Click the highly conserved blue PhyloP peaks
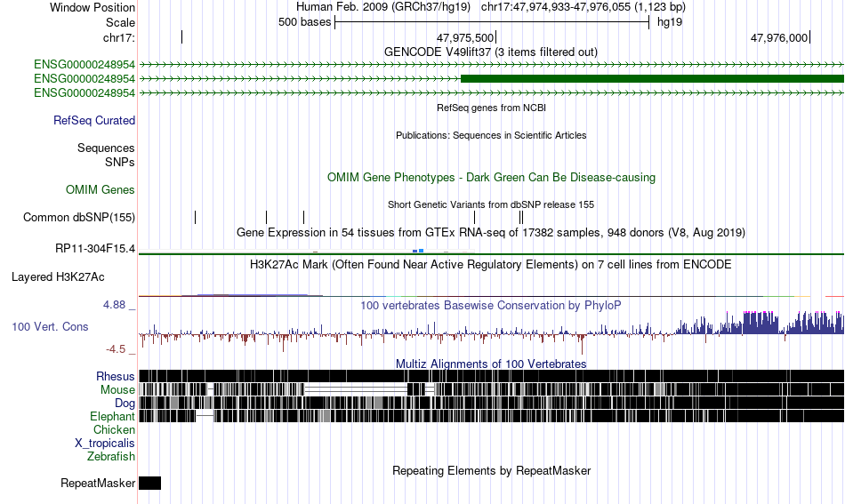The width and height of the screenshot is (845, 504). tap(759, 323)
